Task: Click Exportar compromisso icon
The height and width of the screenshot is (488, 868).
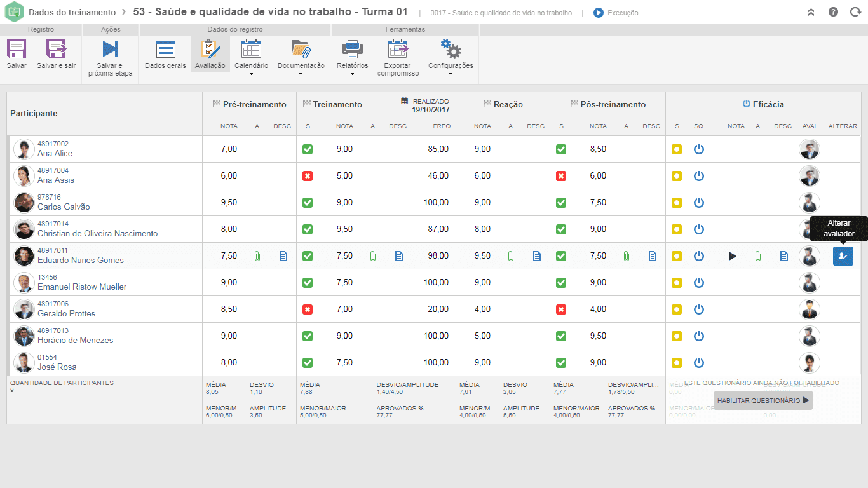Action: pyautogui.click(x=398, y=50)
